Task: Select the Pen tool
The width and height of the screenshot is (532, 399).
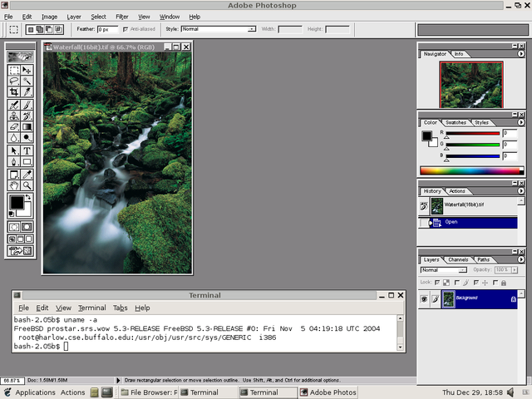Action: point(14,161)
